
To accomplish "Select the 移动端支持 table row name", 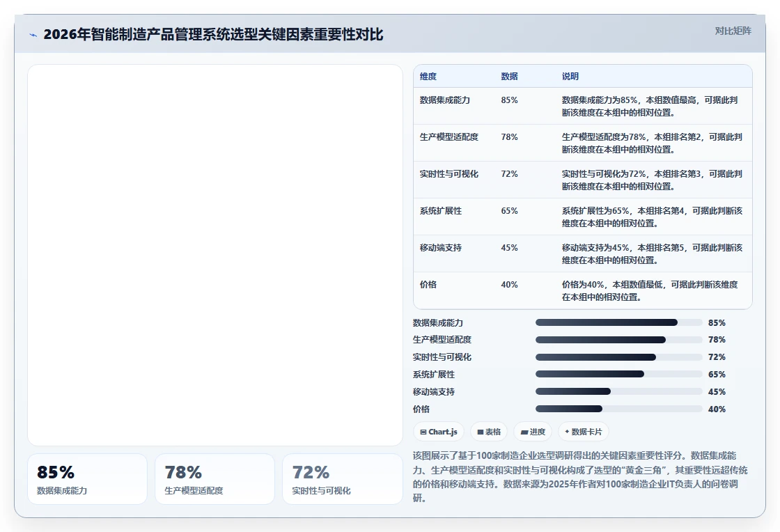I will pos(440,248).
